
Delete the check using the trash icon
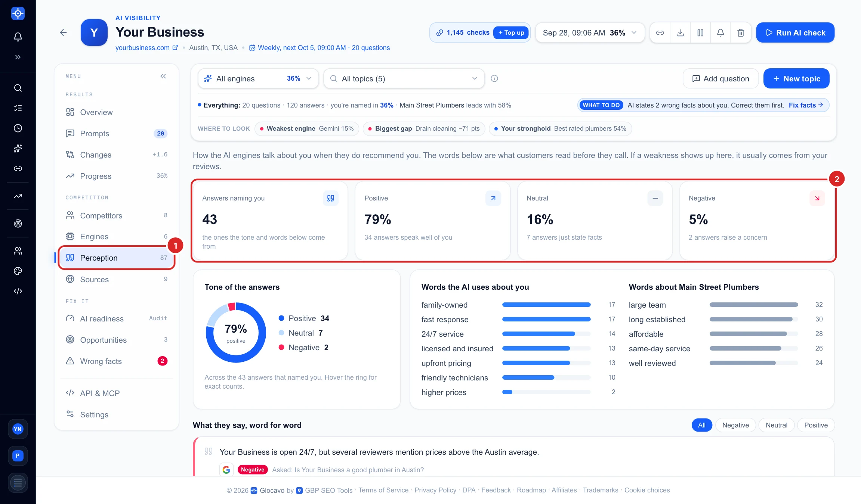point(741,33)
